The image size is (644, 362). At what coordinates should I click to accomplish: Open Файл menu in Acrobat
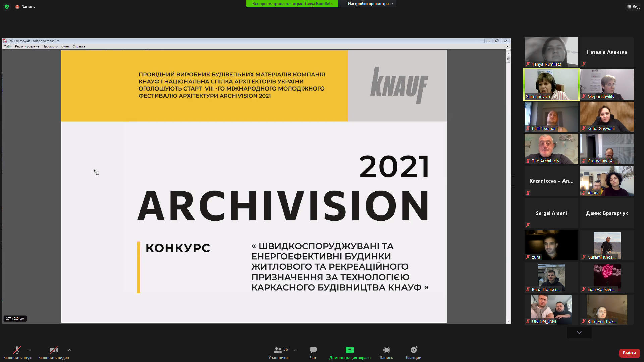coord(8,47)
